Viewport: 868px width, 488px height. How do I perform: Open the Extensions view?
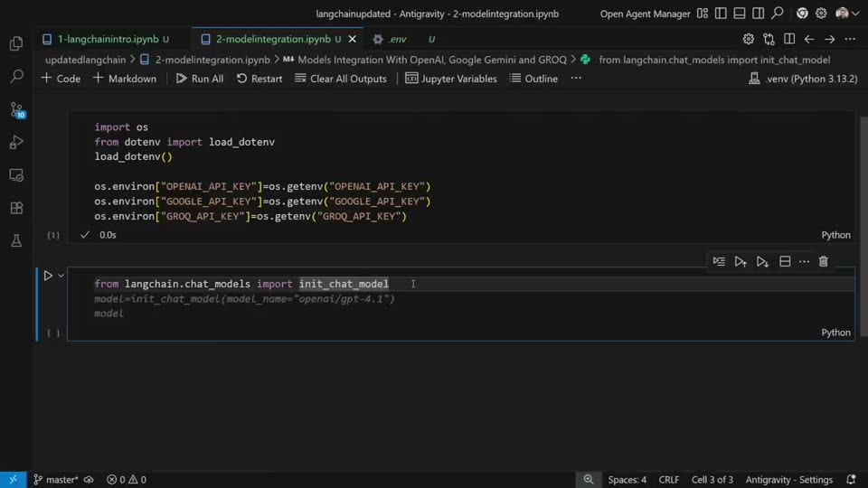click(16, 208)
